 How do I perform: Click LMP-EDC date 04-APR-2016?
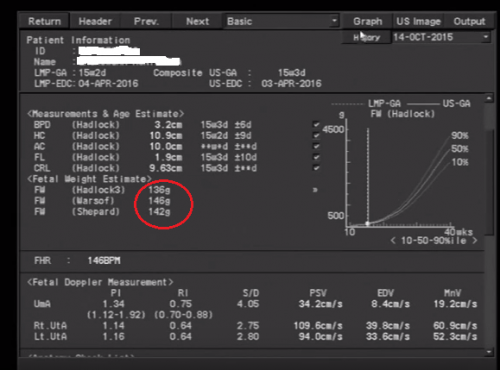click(x=108, y=83)
